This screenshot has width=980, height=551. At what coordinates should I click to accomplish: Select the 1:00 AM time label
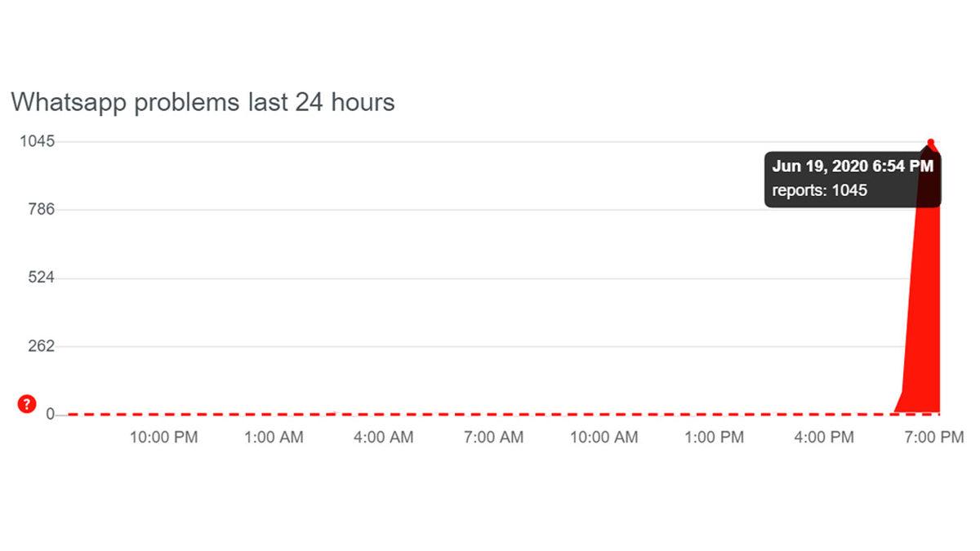[274, 438]
